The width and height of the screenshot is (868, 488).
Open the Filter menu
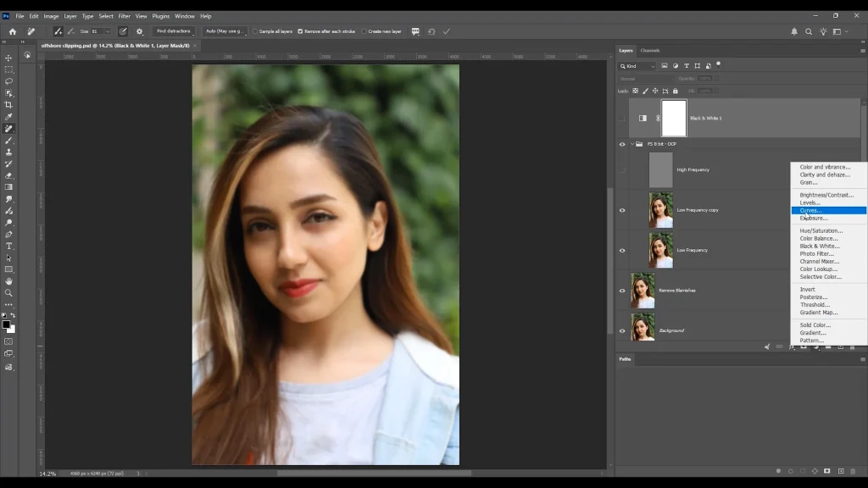pyautogui.click(x=124, y=16)
